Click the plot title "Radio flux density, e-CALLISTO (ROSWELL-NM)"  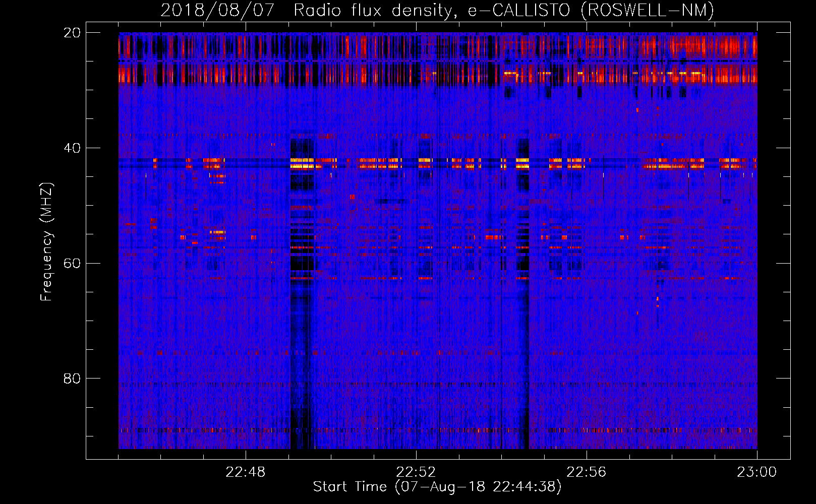tap(504, 10)
